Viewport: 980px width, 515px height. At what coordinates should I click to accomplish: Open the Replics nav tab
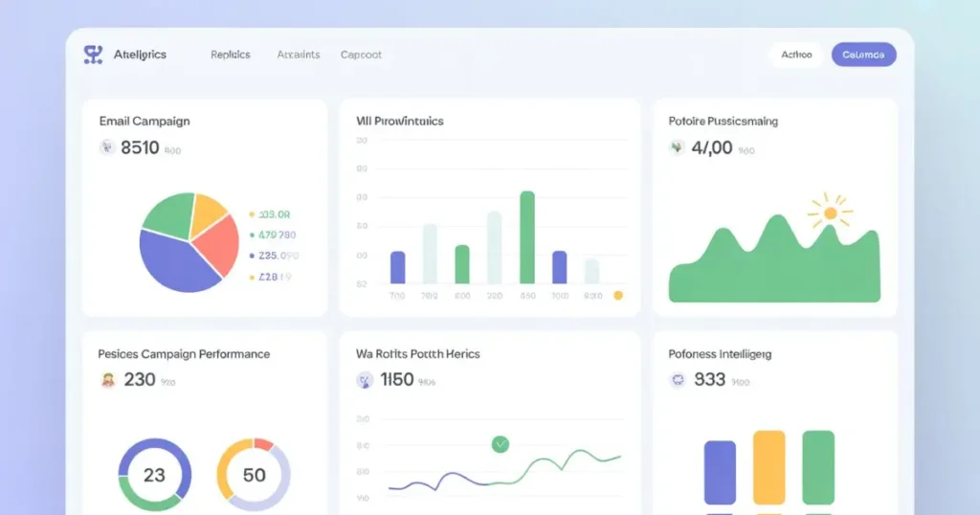point(230,55)
